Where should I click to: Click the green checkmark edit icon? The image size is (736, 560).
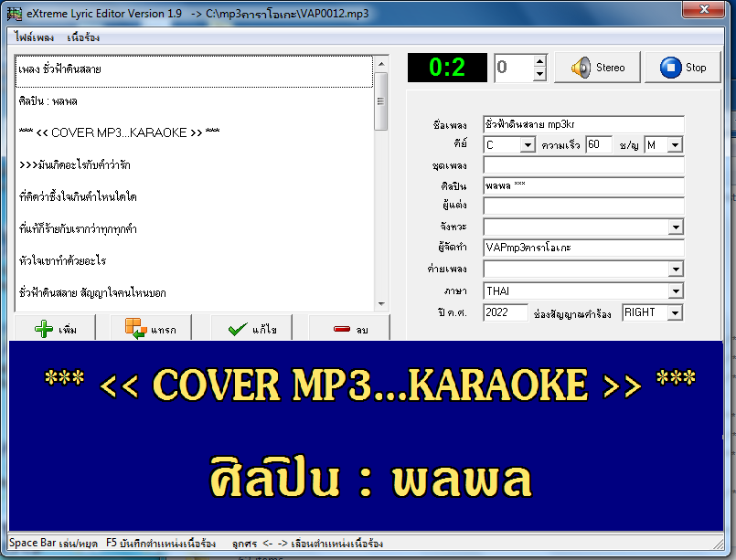click(x=238, y=329)
